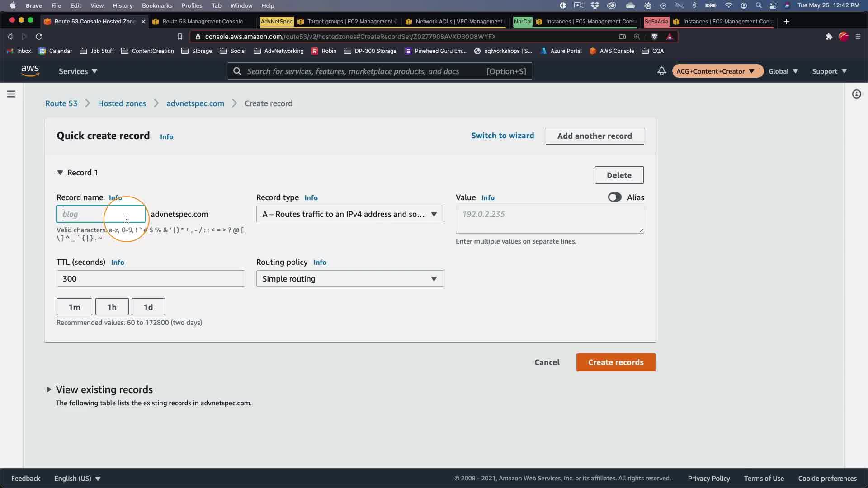868x488 pixels.
Task: Click Switch to wizard link
Action: tap(502, 136)
